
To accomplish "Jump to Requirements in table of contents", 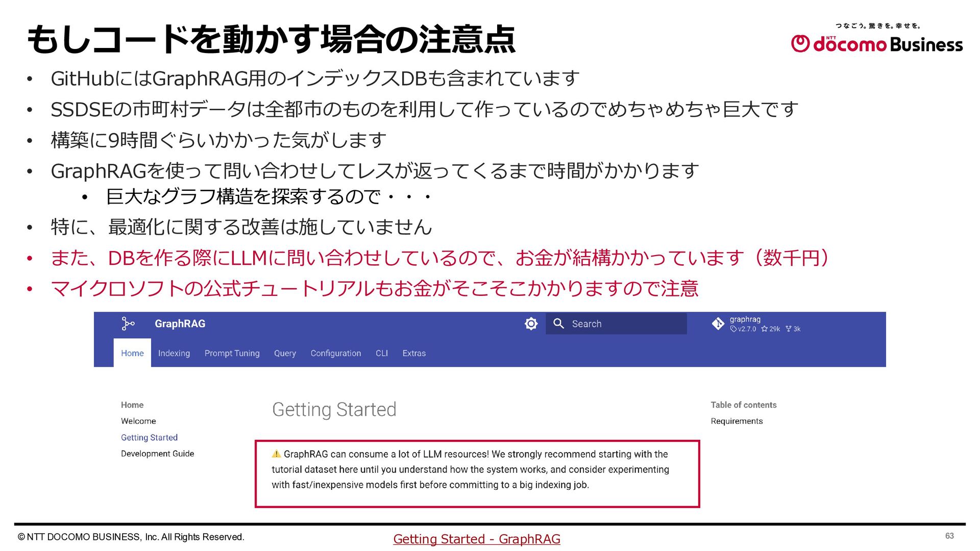I will tap(737, 421).
